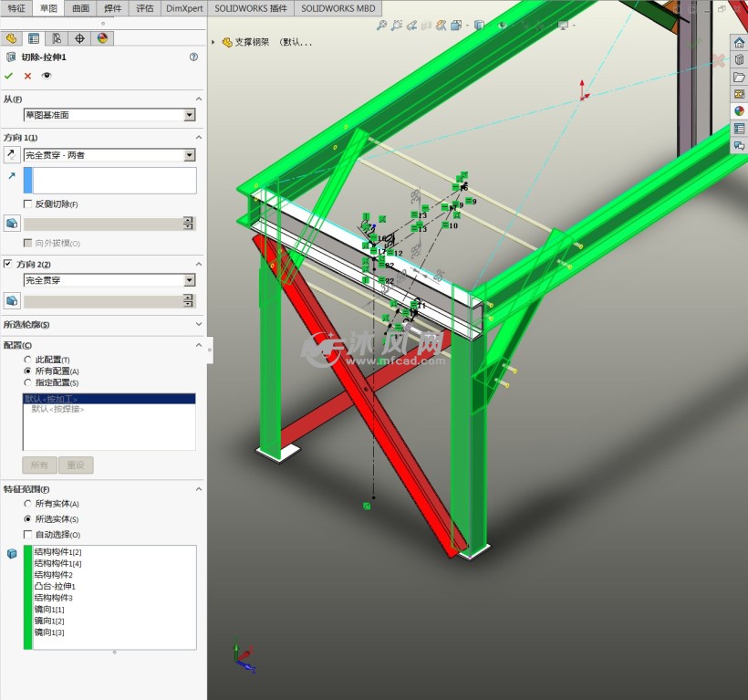Screen dimensions: 748x700
Task: Select 结构构件2 in the feature scope list
Action: (x=50, y=574)
